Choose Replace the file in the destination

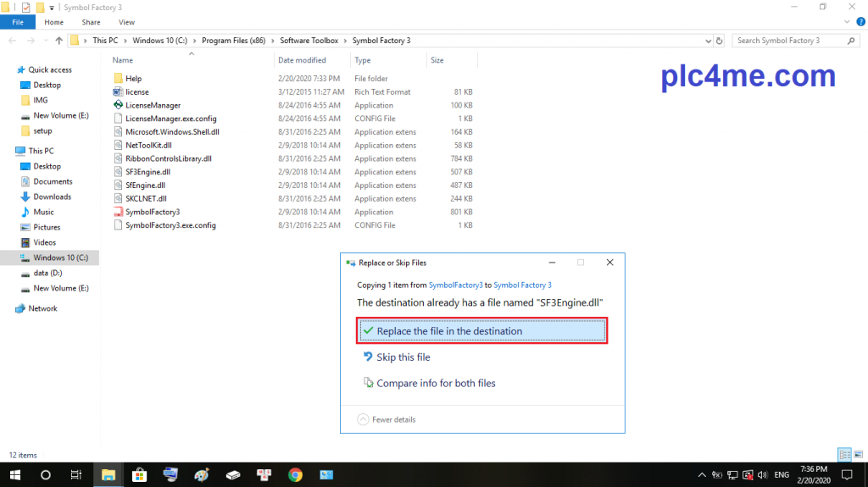[481, 331]
